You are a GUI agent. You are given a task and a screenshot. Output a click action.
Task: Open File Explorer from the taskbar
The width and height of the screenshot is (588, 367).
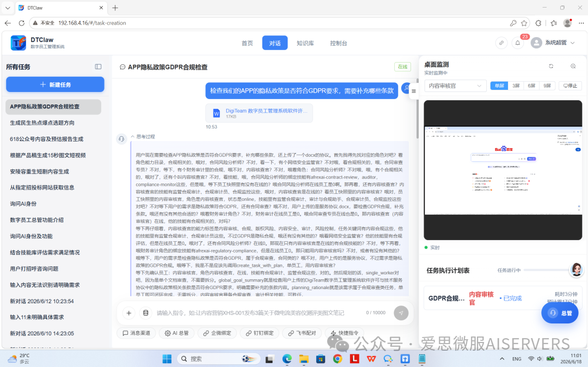pos(304,359)
